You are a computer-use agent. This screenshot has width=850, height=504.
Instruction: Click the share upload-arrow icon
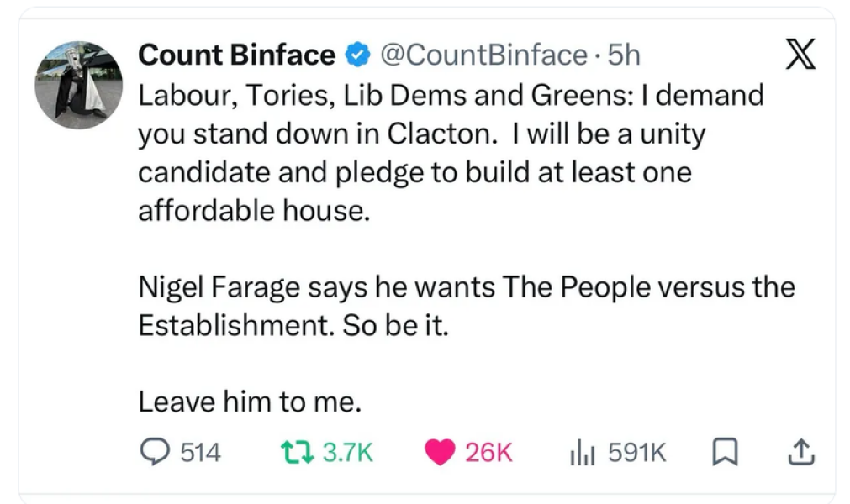coord(800,452)
